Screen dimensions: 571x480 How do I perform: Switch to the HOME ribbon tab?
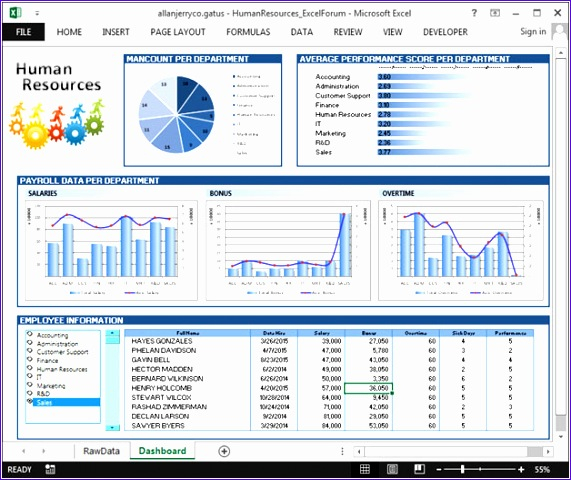(x=69, y=32)
